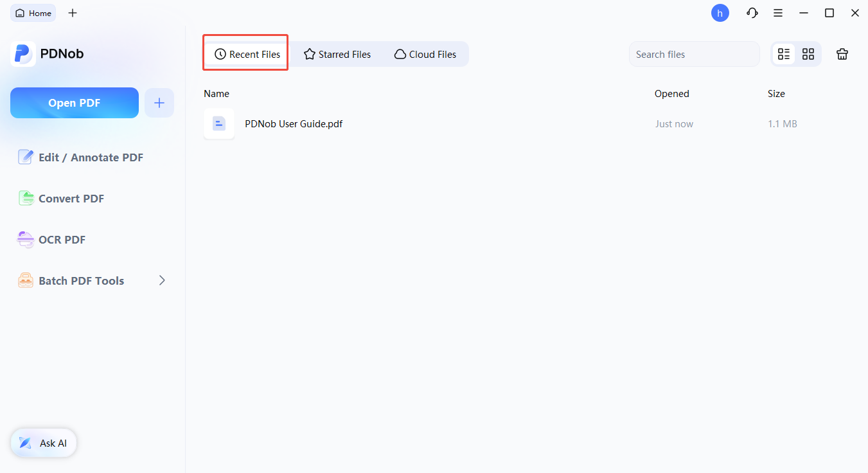Open the Cloud Files tab

coord(425,55)
